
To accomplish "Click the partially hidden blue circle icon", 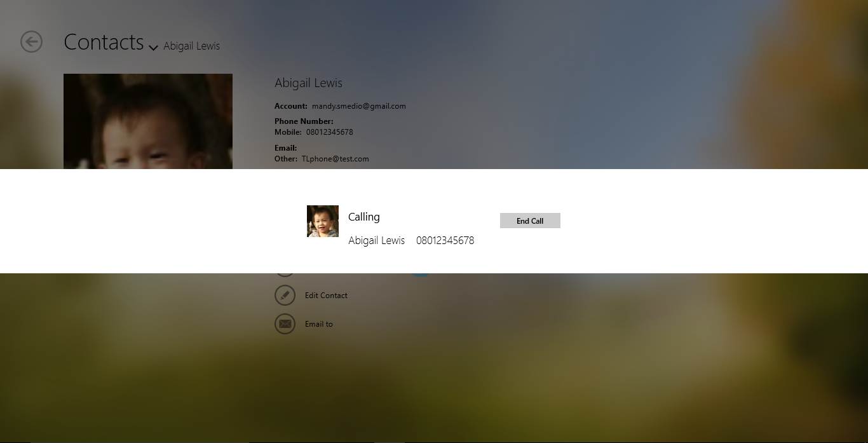I will coord(420,275).
